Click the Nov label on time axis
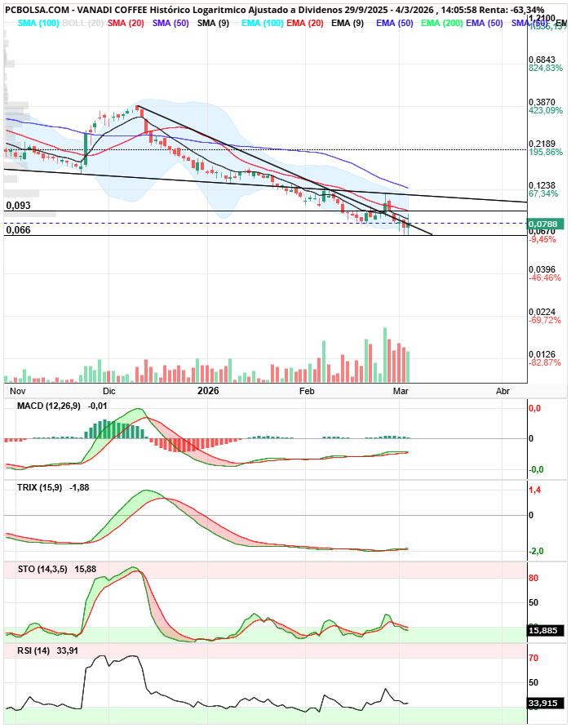The width and height of the screenshot is (571, 728). (x=17, y=391)
